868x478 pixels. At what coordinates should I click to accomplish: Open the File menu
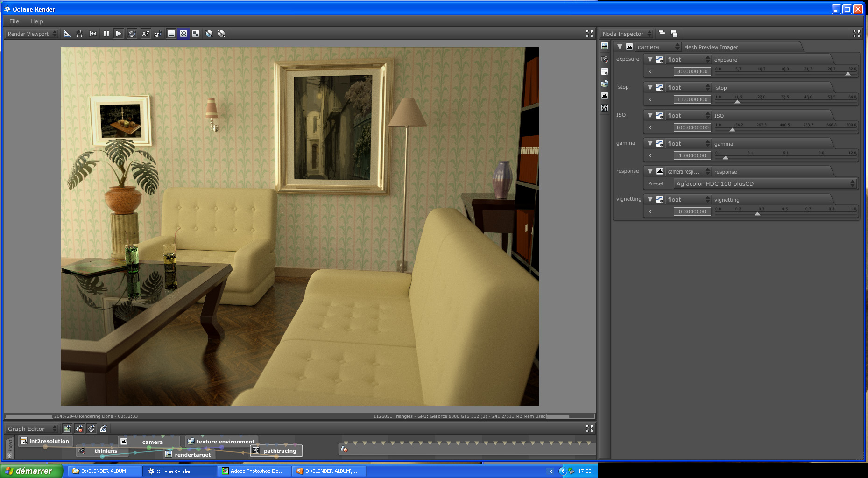pos(14,21)
